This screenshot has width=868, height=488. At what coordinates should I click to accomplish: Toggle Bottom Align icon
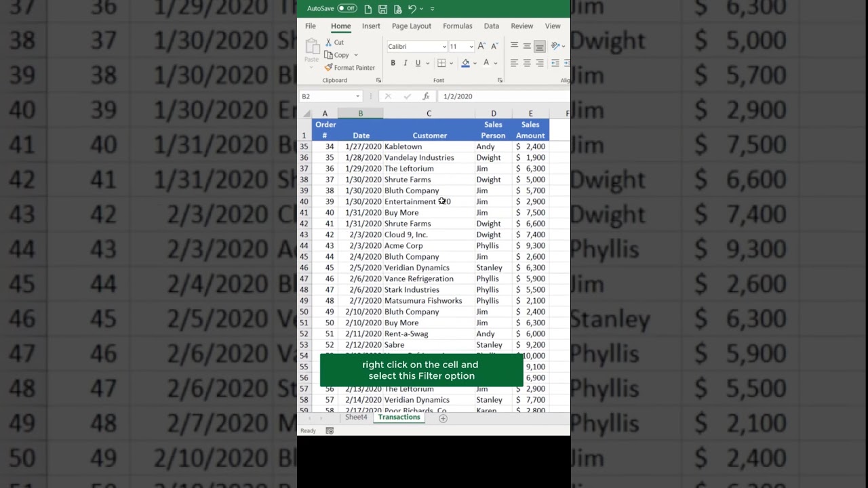(540, 46)
